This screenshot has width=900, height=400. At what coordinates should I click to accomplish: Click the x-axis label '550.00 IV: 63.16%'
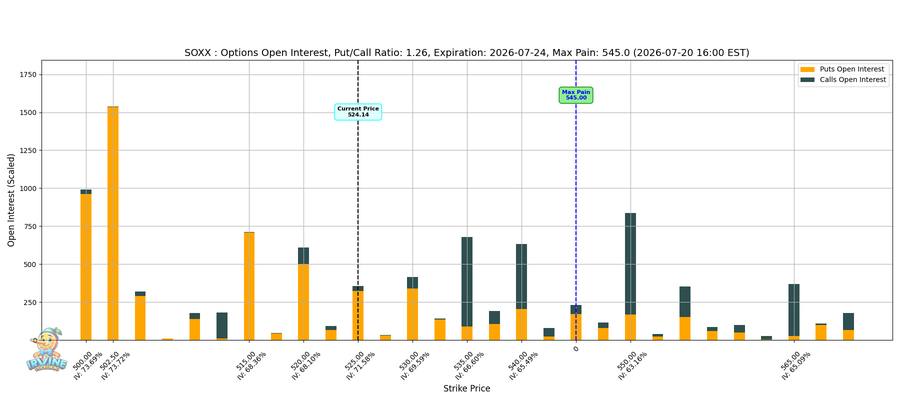631,365
